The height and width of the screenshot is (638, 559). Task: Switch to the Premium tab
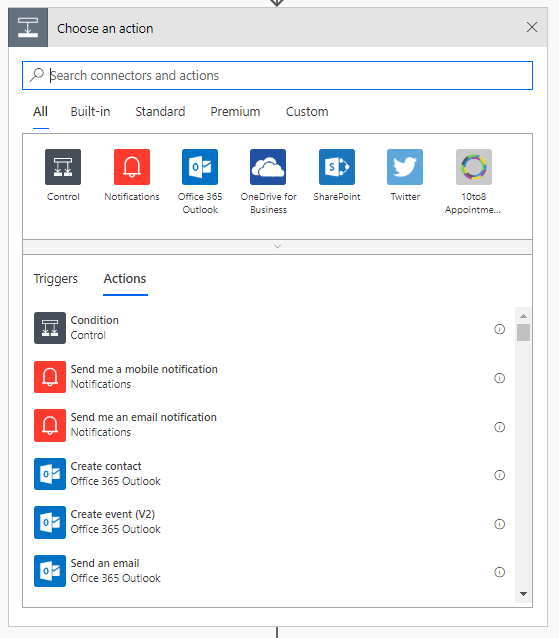(235, 111)
